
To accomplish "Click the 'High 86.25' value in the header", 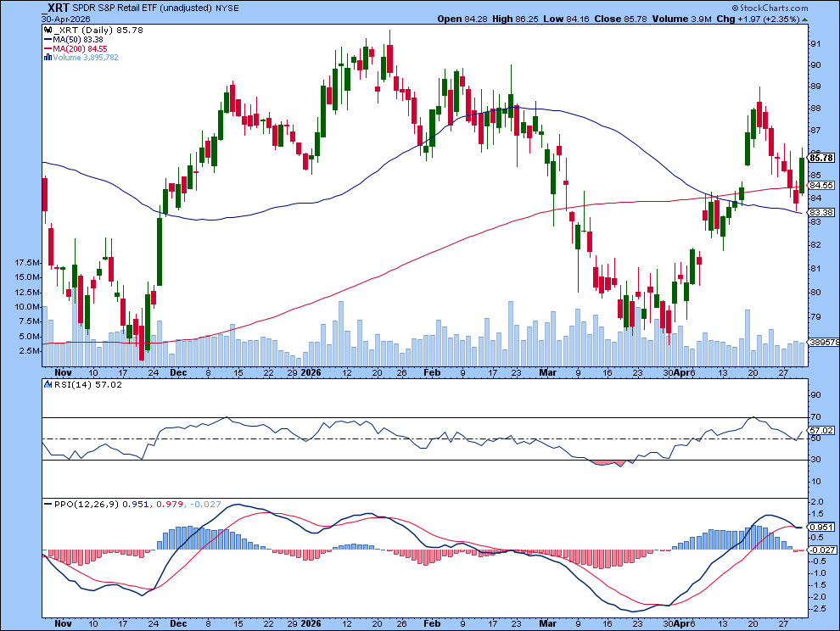I will (x=515, y=19).
